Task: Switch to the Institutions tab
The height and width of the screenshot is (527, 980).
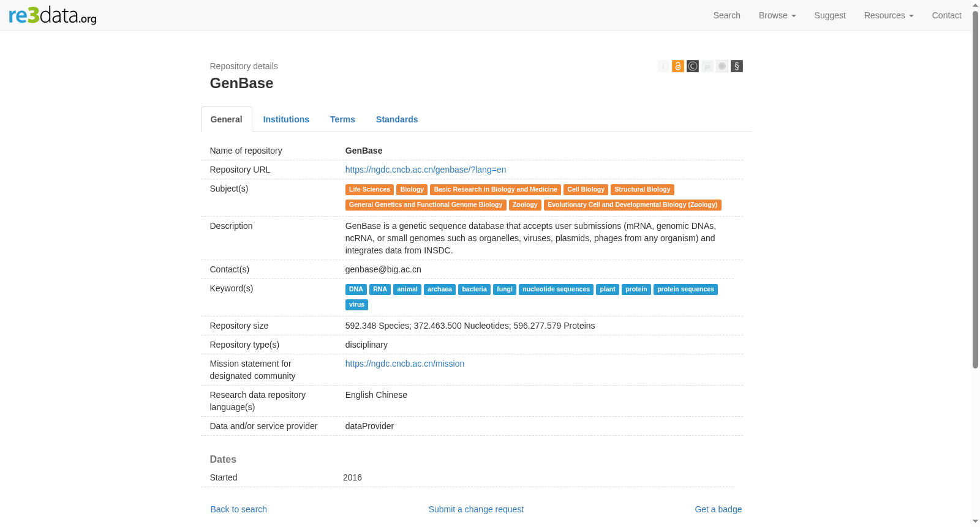Action: [x=286, y=119]
